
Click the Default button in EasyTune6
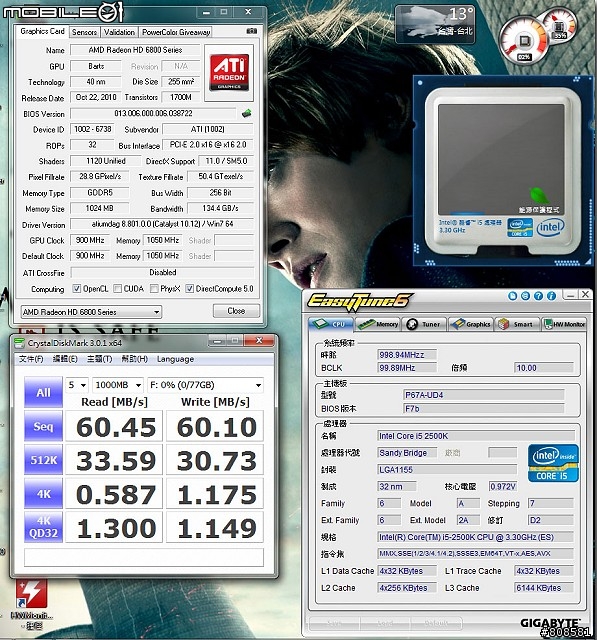[x=437, y=624]
